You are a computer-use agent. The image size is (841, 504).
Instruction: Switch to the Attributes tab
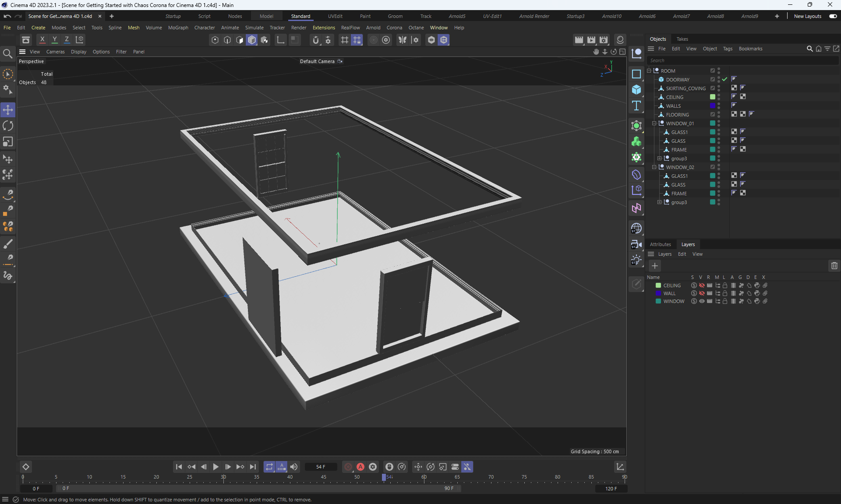pos(660,244)
